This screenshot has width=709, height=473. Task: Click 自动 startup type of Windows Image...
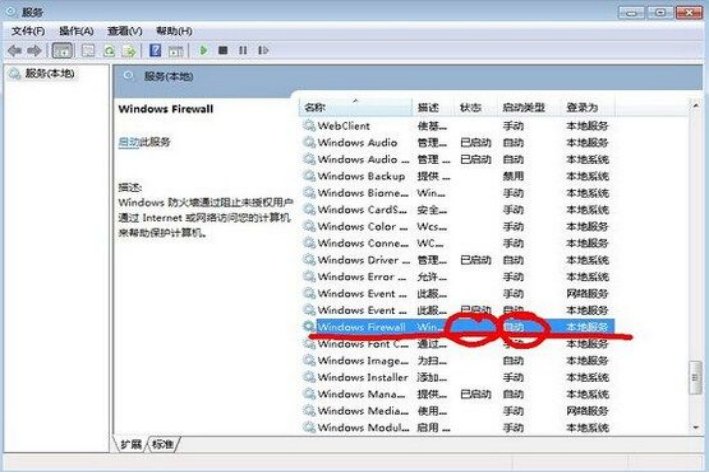(513, 360)
